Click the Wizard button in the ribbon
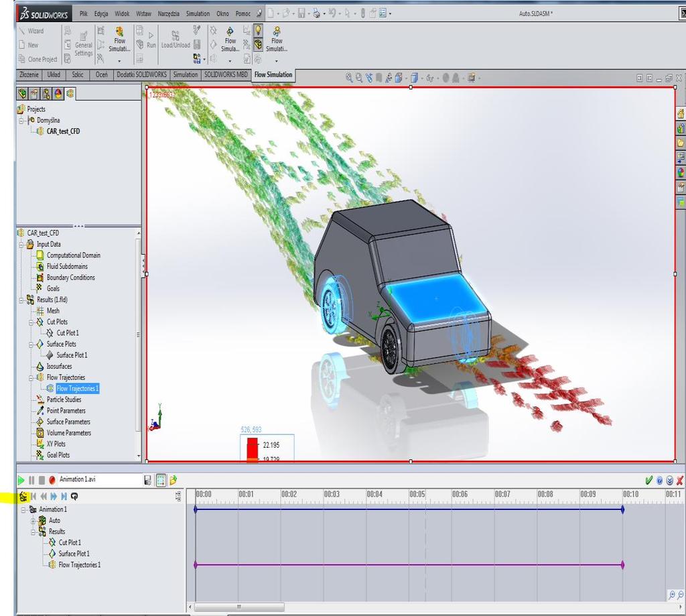 (x=31, y=31)
